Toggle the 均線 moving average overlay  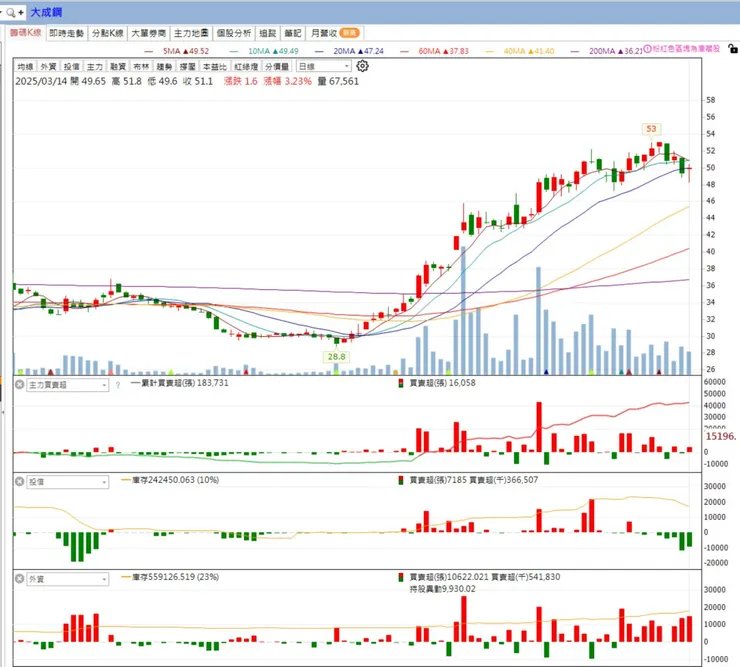[25, 67]
